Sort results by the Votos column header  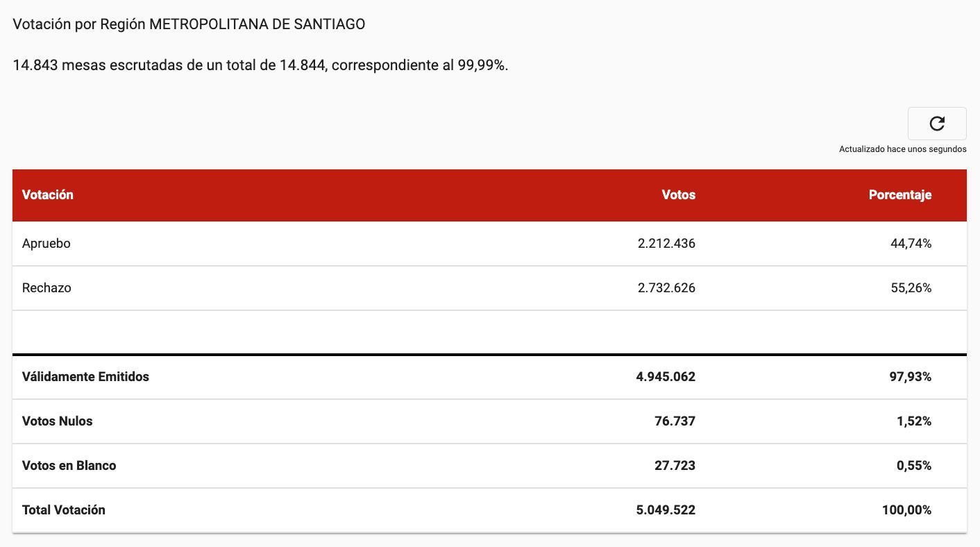point(678,195)
